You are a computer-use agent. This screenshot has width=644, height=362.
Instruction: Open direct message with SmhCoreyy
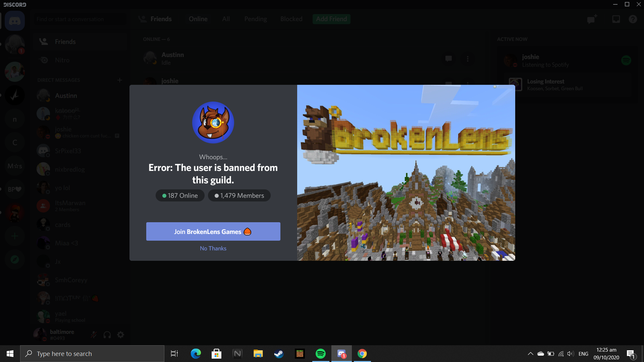(80, 280)
